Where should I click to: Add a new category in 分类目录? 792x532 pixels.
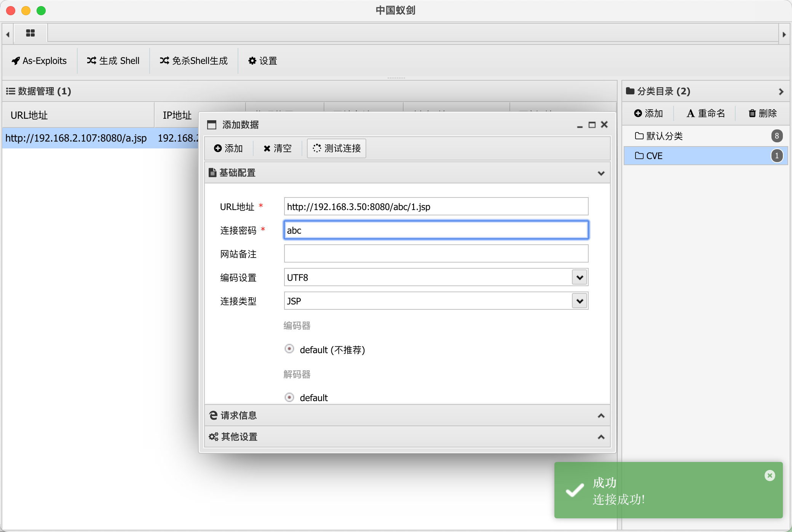(x=648, y=113)
